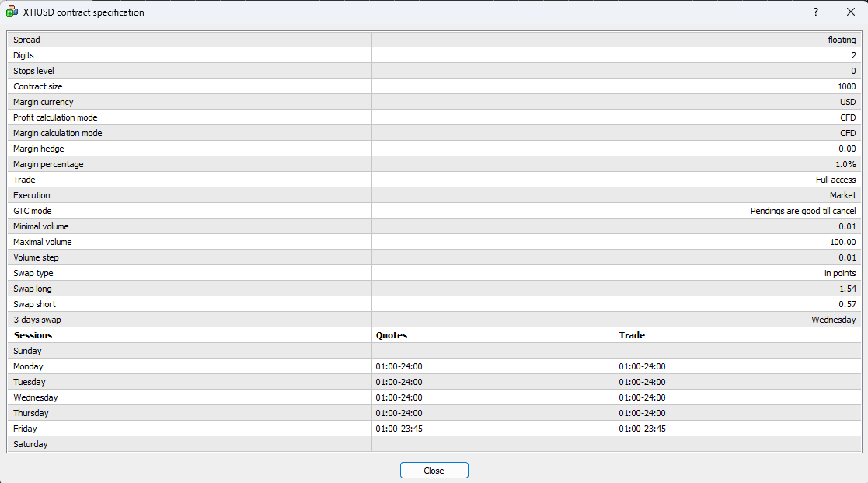Click the Quotes column header
The image size is (868, 483).
(391, 335)
